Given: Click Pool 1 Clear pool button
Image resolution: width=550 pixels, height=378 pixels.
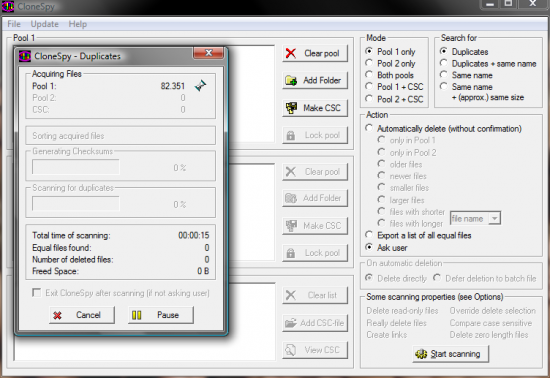Looking at the screenshot, I should point(315,53).
